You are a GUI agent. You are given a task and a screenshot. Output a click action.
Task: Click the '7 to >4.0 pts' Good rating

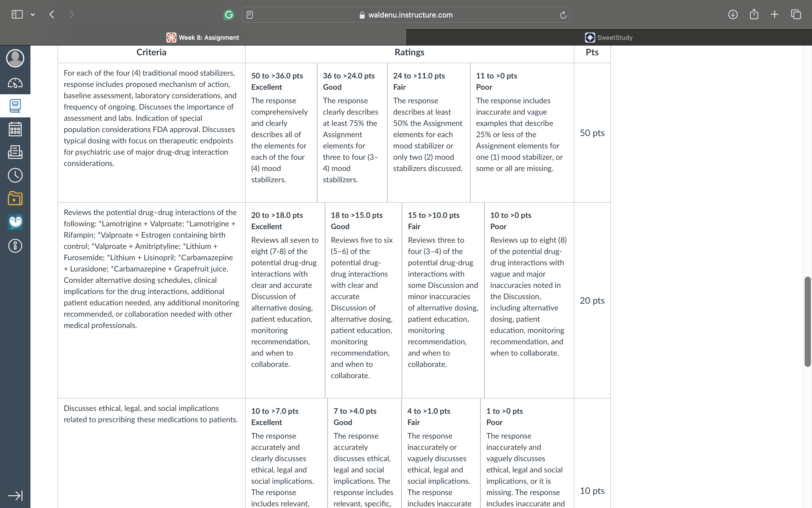[364, 453]
